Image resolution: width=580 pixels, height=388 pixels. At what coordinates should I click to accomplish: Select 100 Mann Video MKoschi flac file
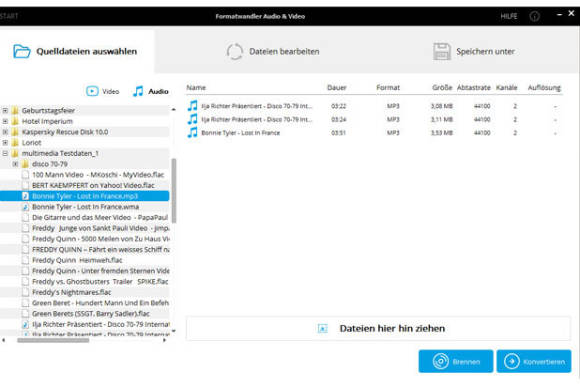(x=98, y=175)
